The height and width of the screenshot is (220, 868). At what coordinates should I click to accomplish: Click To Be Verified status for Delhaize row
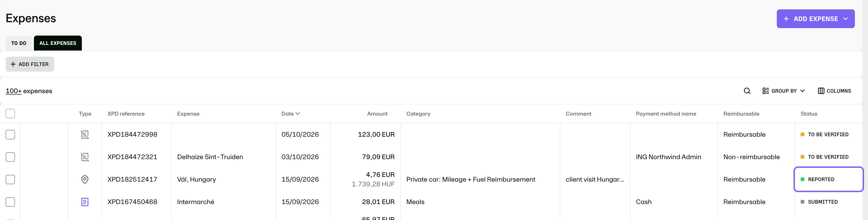pos(825,157)
